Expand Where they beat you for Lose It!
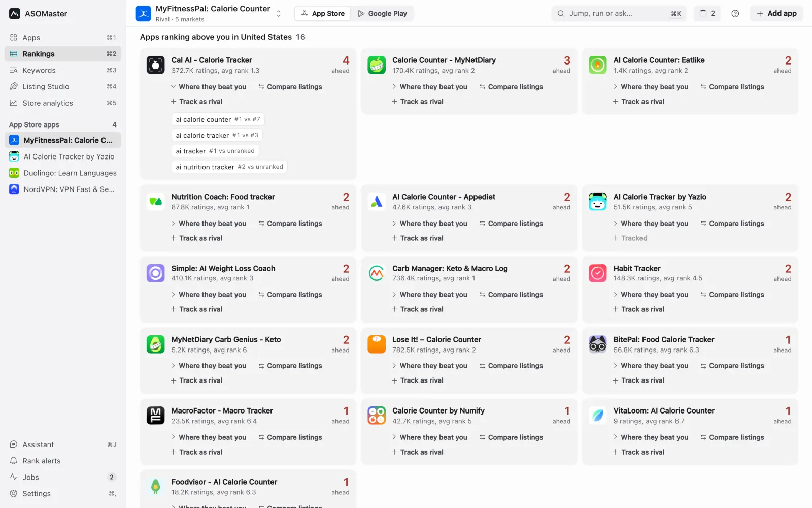The height and width of the screenshot is (508, 812). tap(429, 366)
